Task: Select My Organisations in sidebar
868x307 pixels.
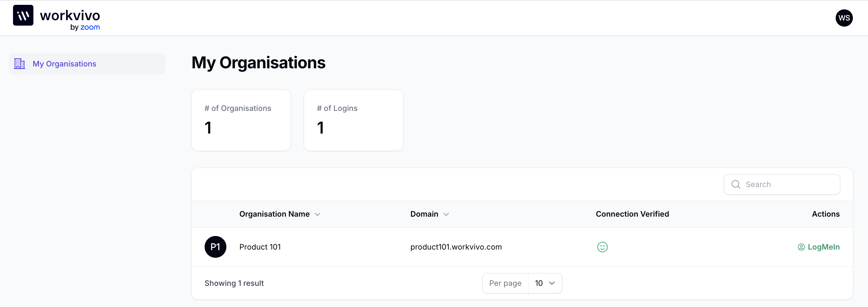Action: click(87, 64)
